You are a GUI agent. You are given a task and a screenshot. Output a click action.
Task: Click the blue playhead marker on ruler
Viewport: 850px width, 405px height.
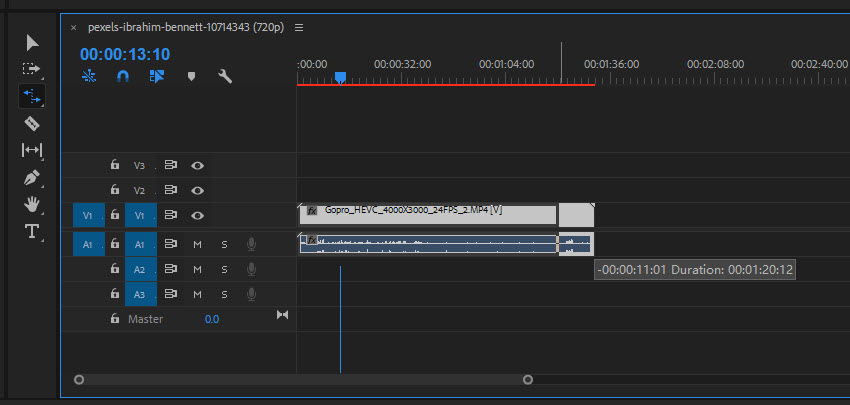[x=340, y=78]
